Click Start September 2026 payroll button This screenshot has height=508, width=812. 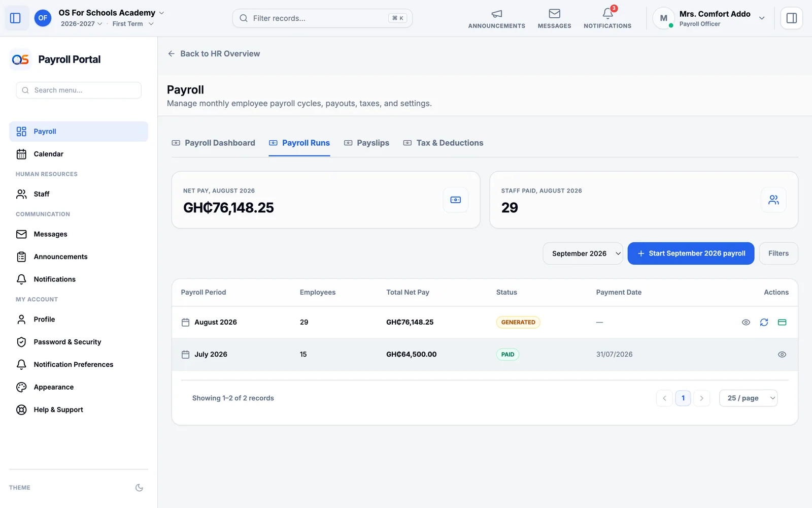tap(691, 253)
